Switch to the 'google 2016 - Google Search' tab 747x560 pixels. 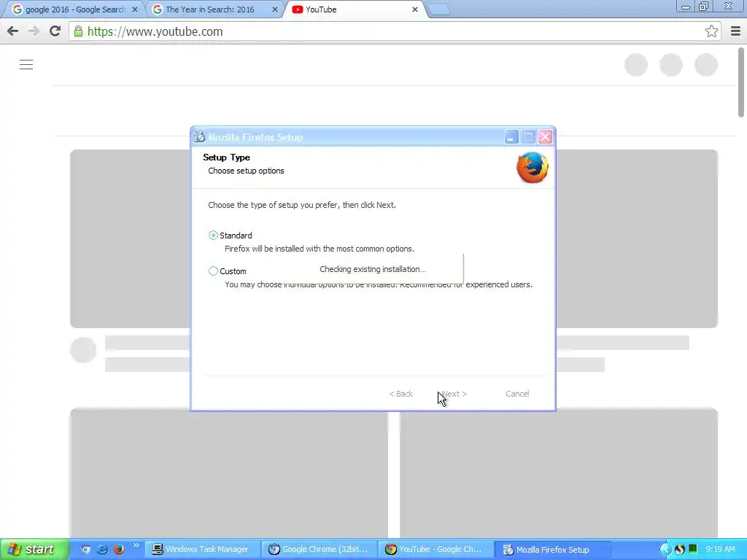[x=74, y=9]
